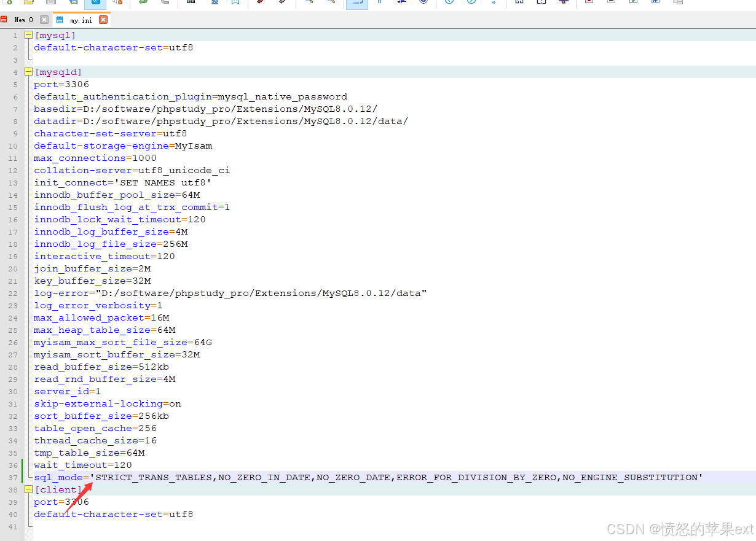Click wait_timeout=120 line
The image size is (756, 541).
(83, 465)
